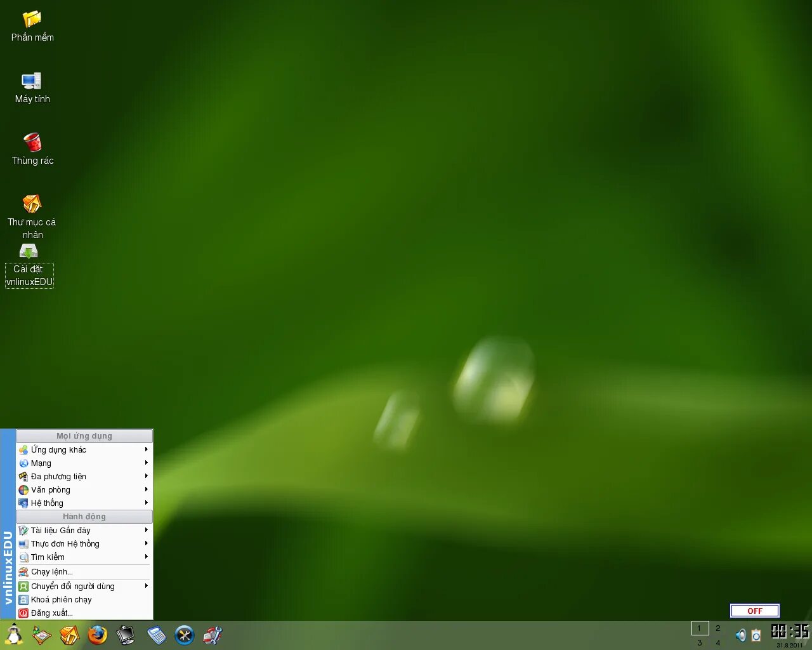Open the Phần mềm desktop folder
The width and height of the screenshot is (812, 650).
tap(32, 19)
